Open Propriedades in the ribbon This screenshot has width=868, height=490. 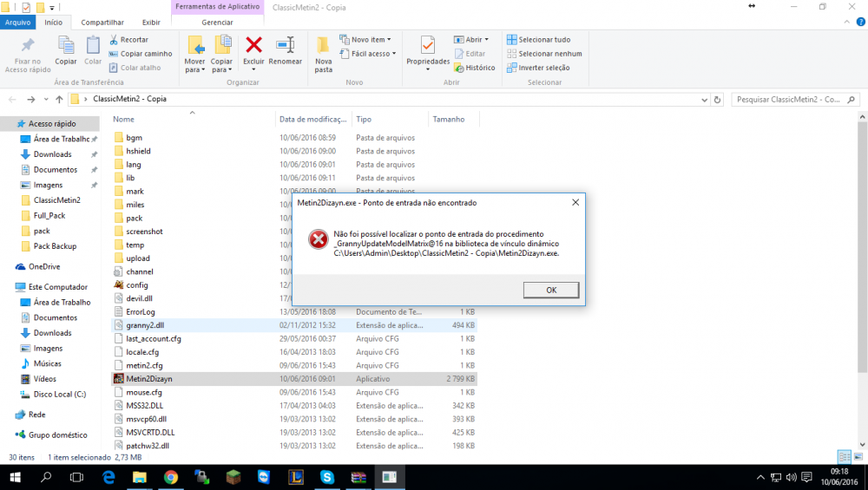pyautogui.click(x=428, y=53)
